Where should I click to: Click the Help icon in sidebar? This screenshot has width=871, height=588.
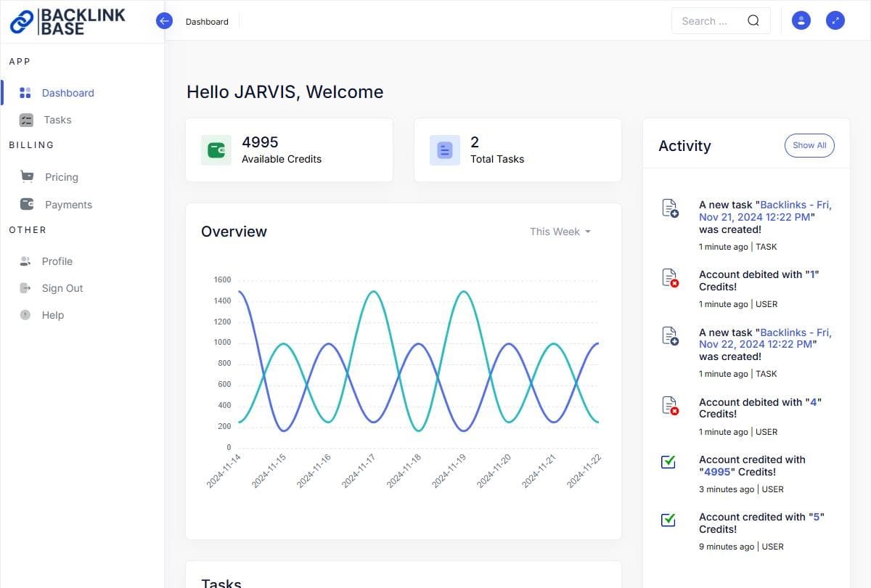click(25, 315)
